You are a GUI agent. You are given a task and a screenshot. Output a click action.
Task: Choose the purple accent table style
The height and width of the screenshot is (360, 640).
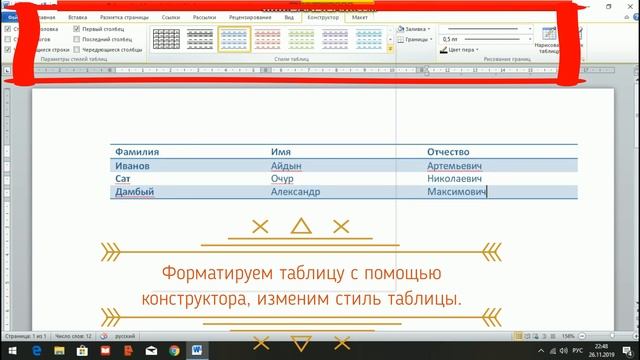[335, 39]
